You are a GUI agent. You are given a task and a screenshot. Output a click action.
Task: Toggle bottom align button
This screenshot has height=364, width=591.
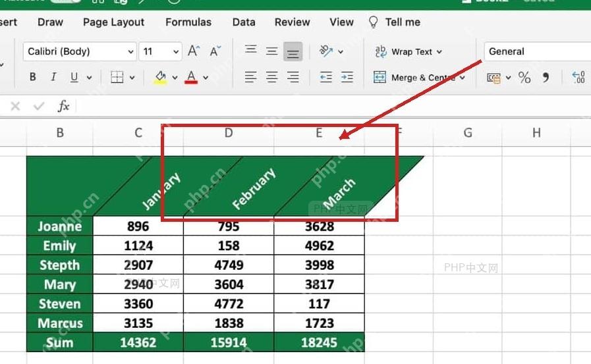click(293, 51)
